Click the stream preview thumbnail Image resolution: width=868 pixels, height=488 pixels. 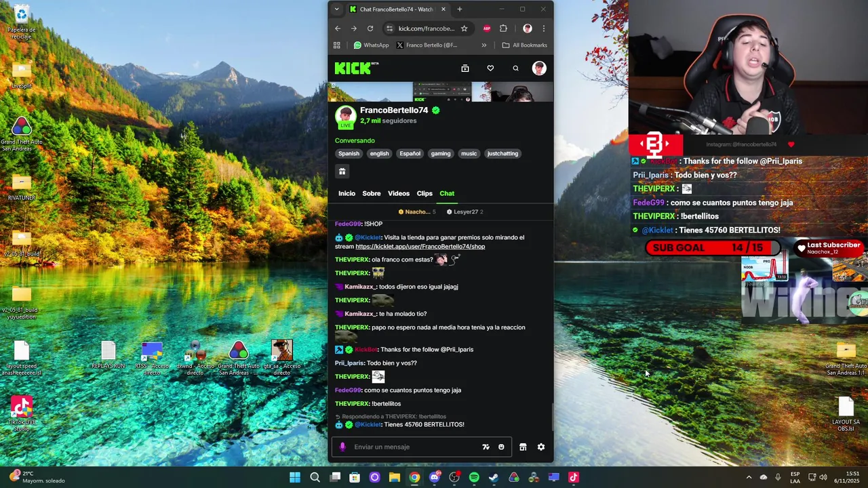point(441,91)
